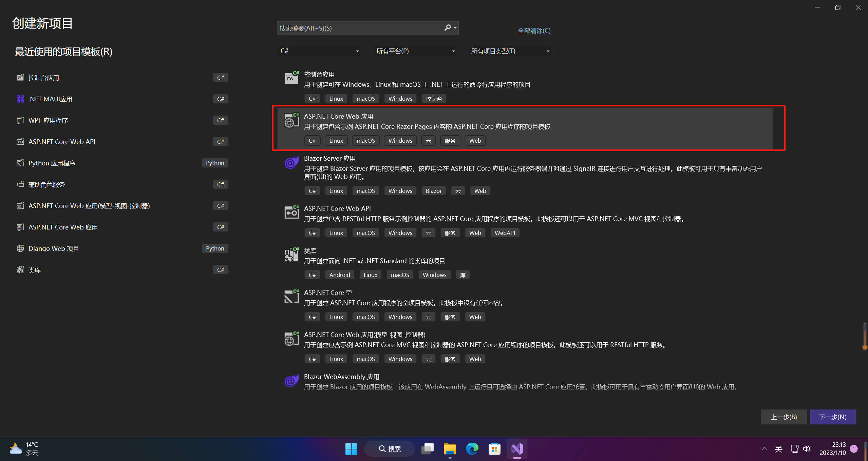The image size is (868, 461).
Task: Open the Windows Start menu
Action: pos(351,449)
